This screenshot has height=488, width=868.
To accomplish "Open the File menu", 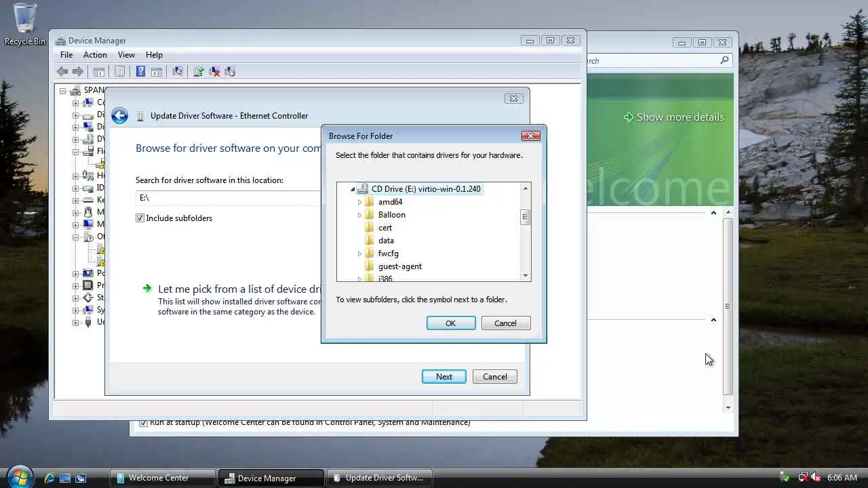I will coord(66,55).
